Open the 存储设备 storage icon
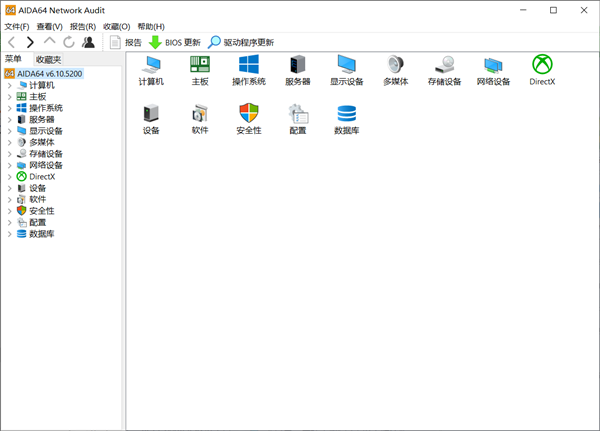This screenshot has height=431, width=600. point(445,66)
